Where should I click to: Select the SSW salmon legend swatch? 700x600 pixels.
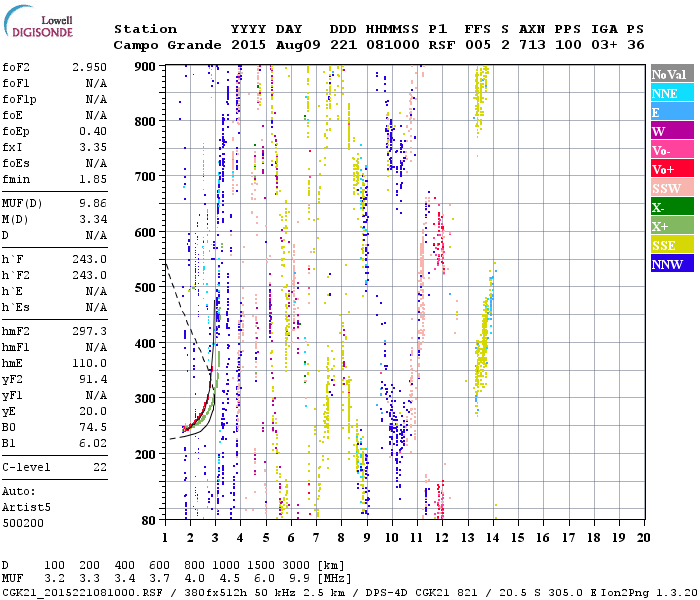(672, 188)
